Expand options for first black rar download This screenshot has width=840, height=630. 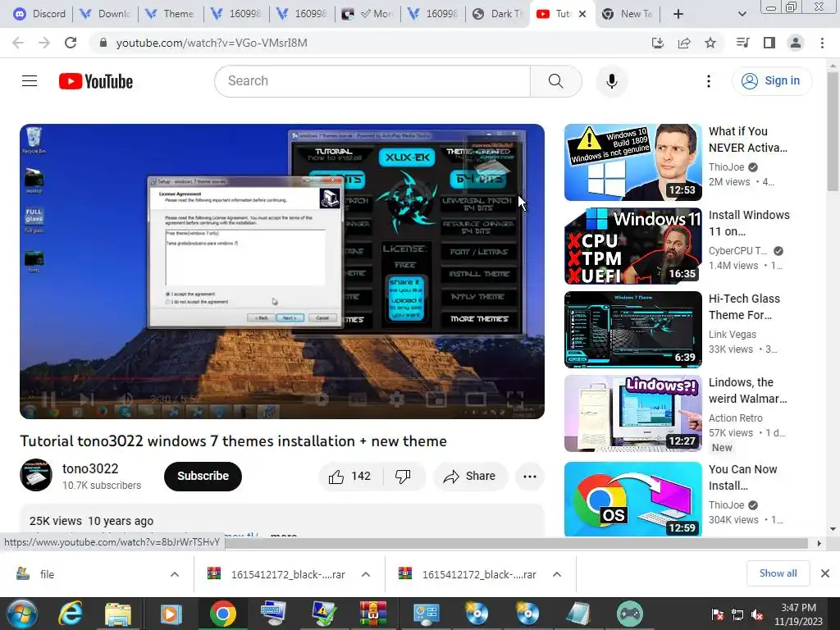click(x=365, y=574)
